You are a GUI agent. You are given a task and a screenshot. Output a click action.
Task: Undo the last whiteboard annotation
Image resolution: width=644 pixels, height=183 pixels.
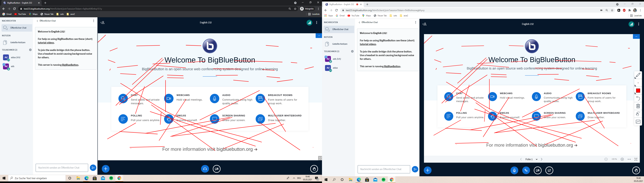[x=638, y=98]
